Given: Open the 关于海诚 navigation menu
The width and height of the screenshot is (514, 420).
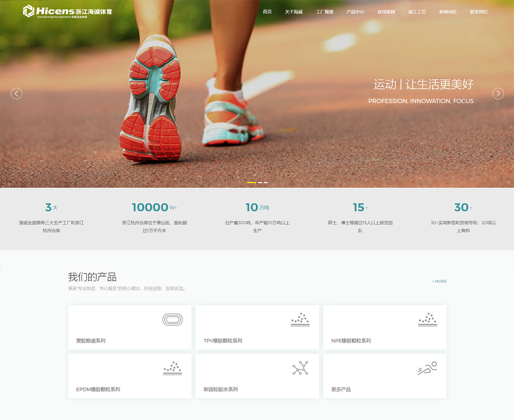Looking at the screenshot, I should coord(294,12).
